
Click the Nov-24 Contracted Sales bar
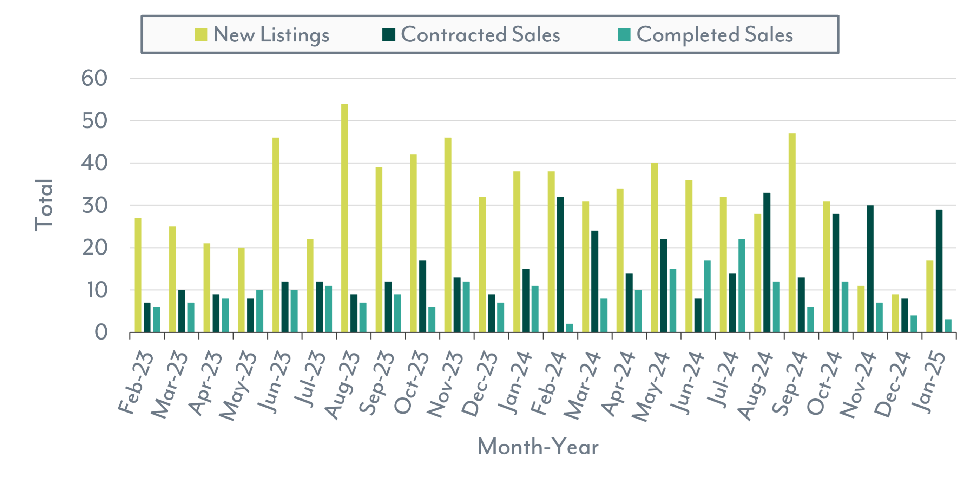pos(870,269)
